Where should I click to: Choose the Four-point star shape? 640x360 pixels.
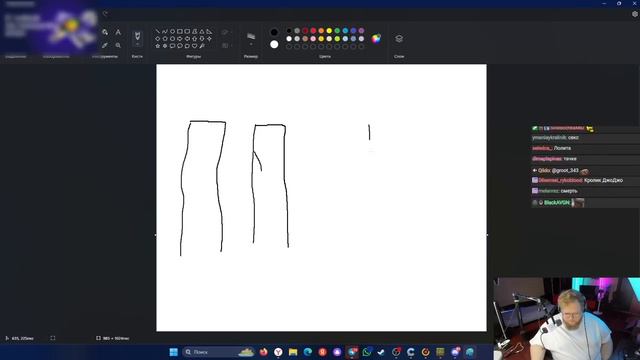click(x=209, y=38)
